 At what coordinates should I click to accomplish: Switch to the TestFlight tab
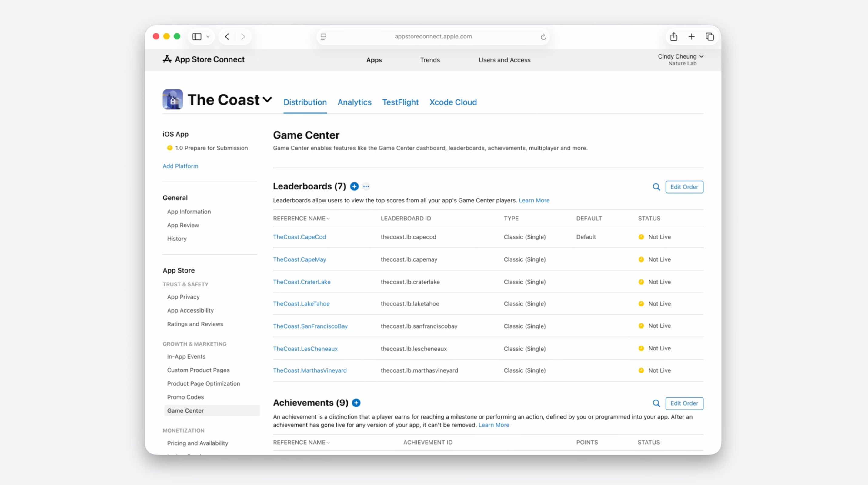400,102
